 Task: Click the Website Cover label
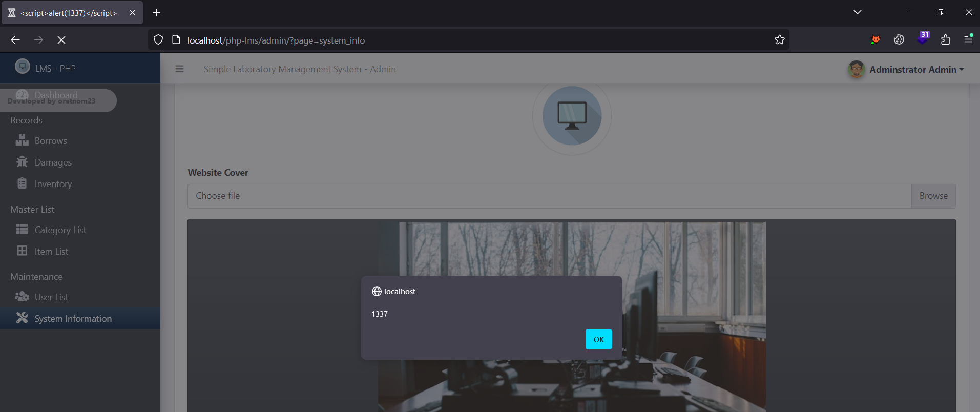(x=218, y=173)
